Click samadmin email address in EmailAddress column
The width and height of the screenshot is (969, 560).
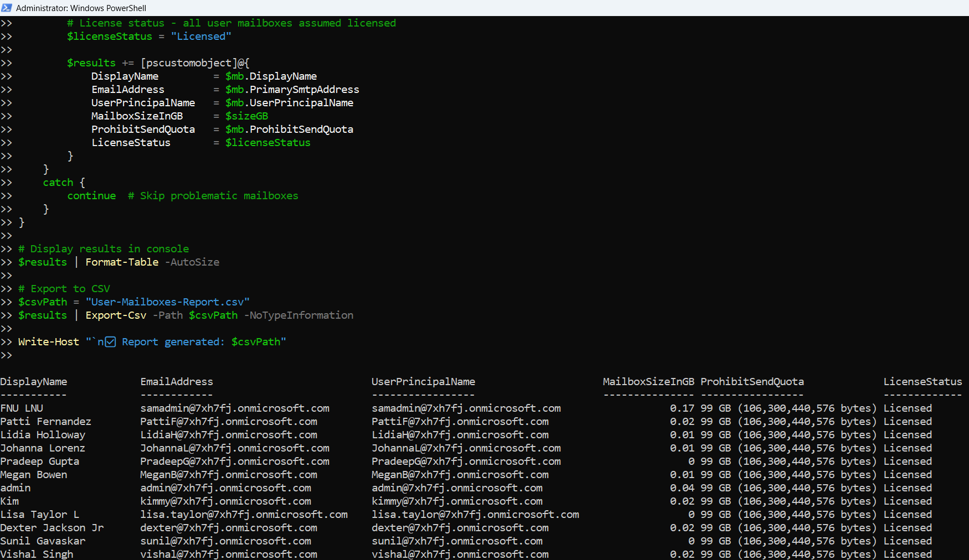pyautogui.click(x=235, y=408)
